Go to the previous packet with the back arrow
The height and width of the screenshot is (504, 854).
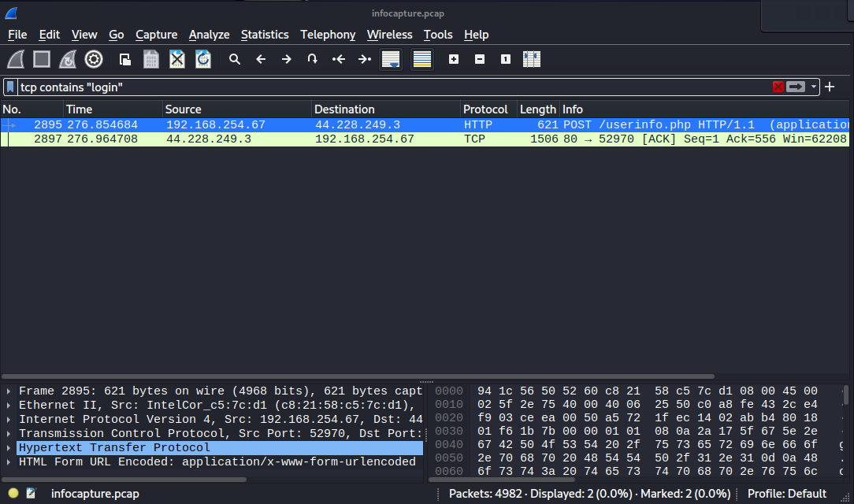click(261, 59)
